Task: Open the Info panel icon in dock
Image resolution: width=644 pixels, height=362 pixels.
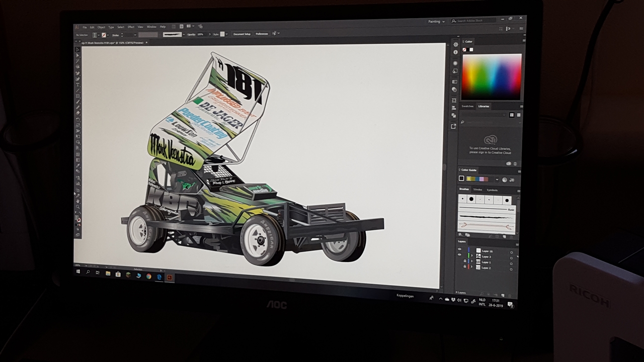Action: coord(456,52)
